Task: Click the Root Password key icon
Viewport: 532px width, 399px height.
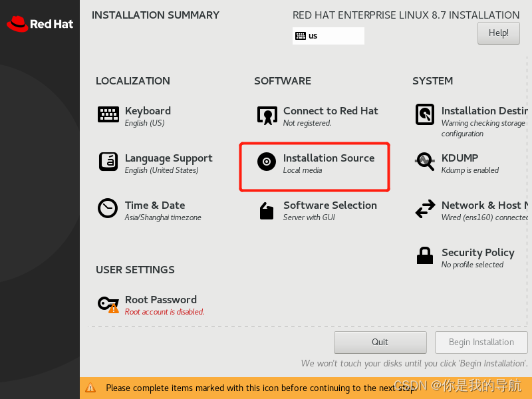Action: (x=108, y=305)
